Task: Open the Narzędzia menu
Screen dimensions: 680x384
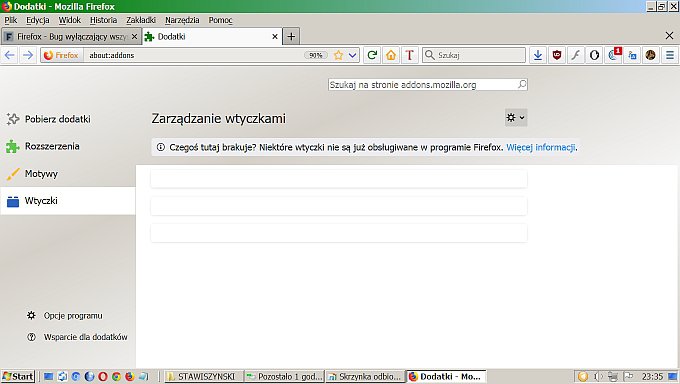Action: click(182, 20)
